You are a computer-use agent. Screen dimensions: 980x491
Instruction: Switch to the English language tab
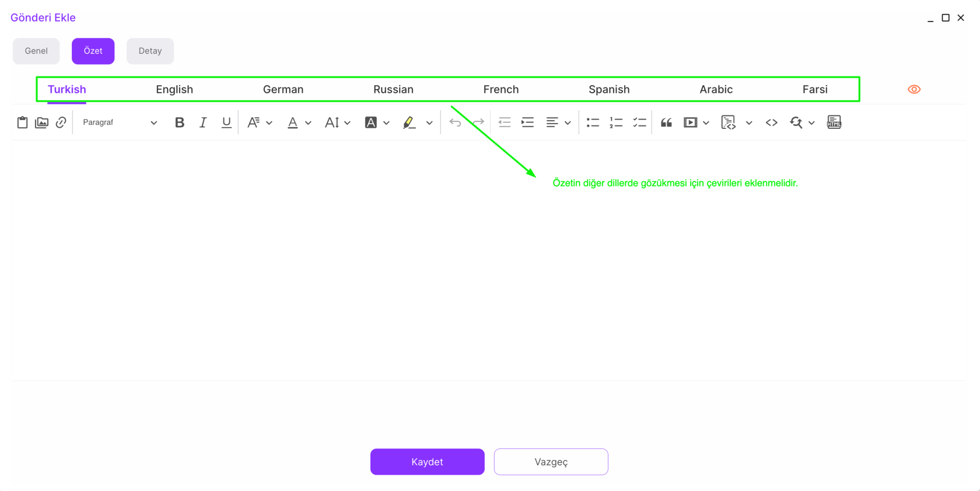pos(174,89)
